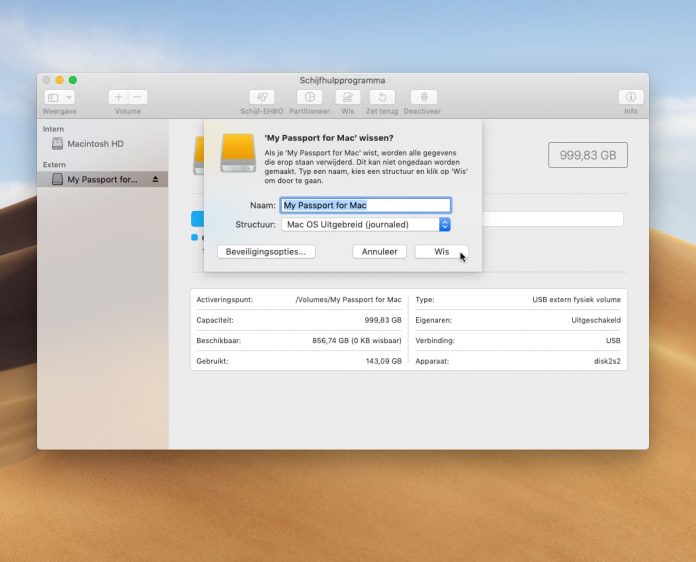The height and width of the screenshot is (562, 696).
Task: Eject My Passport drive via eject icon
Action: coord(155,179)
